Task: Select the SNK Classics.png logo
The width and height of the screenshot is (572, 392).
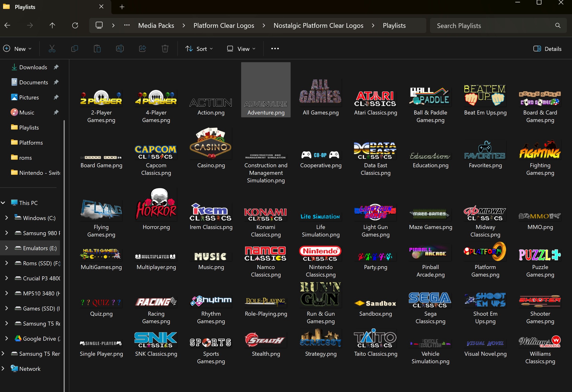Action: pyautogui.click(x=156, y=340)
